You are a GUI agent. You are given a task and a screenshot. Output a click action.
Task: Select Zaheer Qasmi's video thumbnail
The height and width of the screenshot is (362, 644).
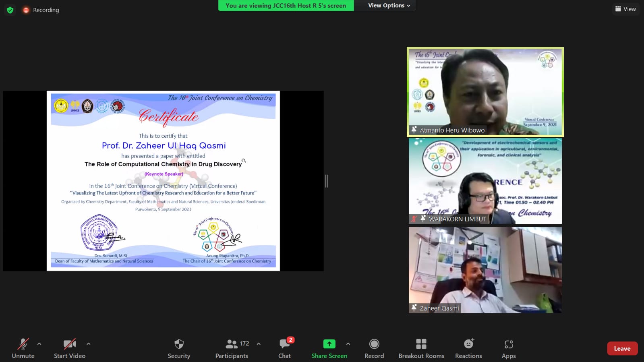pyautogui.click(x=485, y=270)
